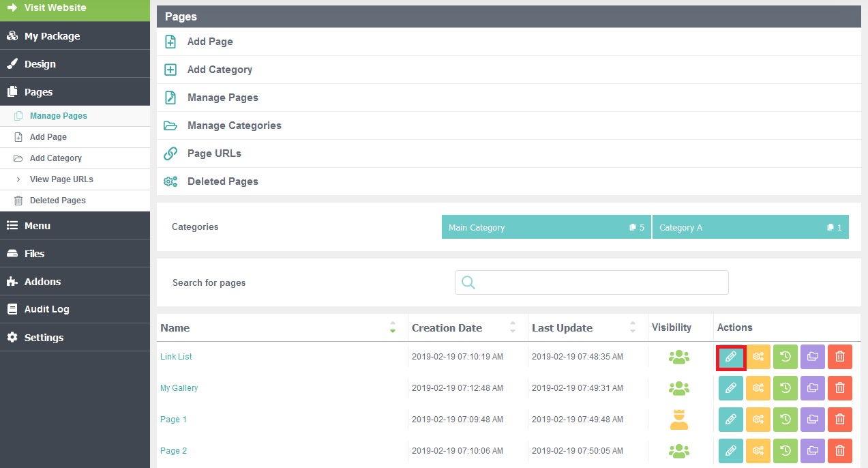Open the Page 2 name link
The image size is (868, 468).
[173, 451]
